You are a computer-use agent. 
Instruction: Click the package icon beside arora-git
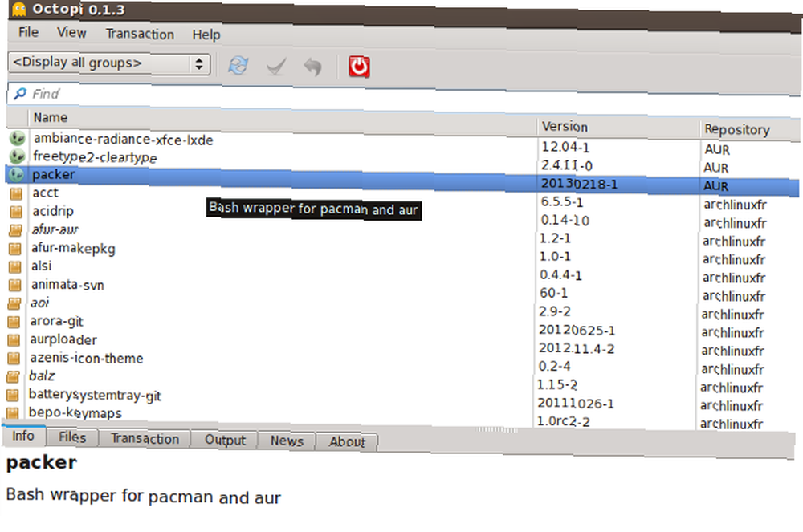point(14,322)
